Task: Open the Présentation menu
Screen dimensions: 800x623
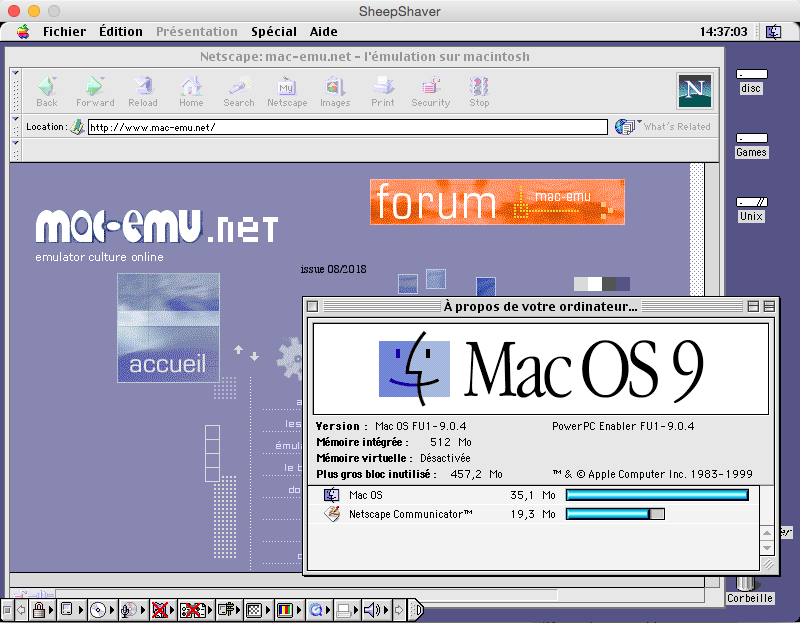Action: (196, 32)
